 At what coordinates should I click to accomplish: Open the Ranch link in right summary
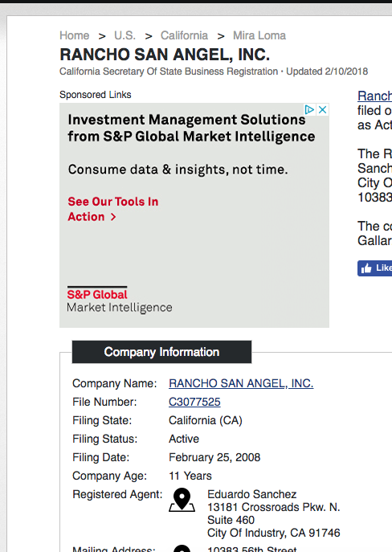coord(375,96)
